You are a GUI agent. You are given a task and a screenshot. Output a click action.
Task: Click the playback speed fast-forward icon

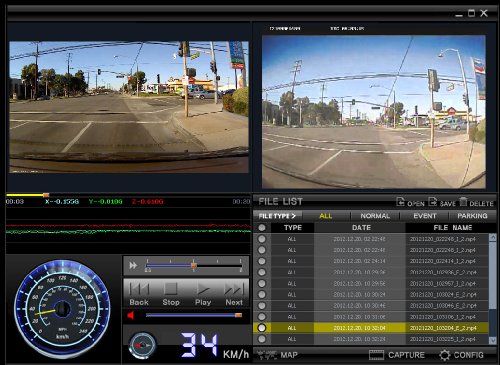133,266
